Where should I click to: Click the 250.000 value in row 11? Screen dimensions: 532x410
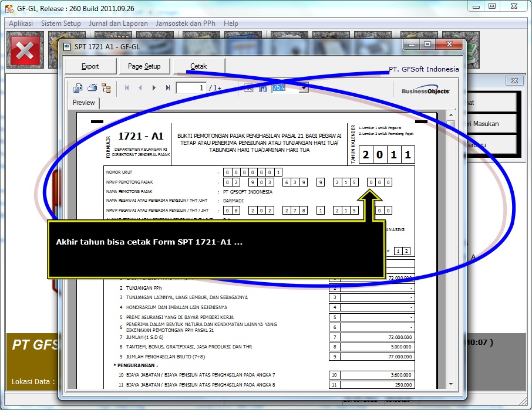(403, 385)
